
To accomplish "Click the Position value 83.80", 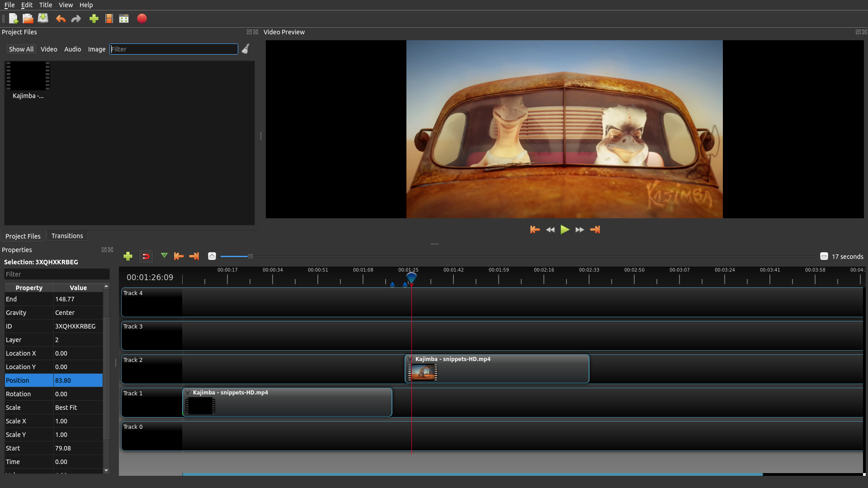I will coord(78,380).
